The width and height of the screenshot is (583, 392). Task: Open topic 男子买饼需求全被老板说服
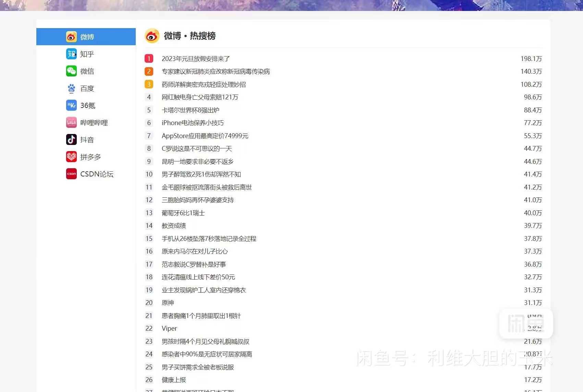coord(198,367)
